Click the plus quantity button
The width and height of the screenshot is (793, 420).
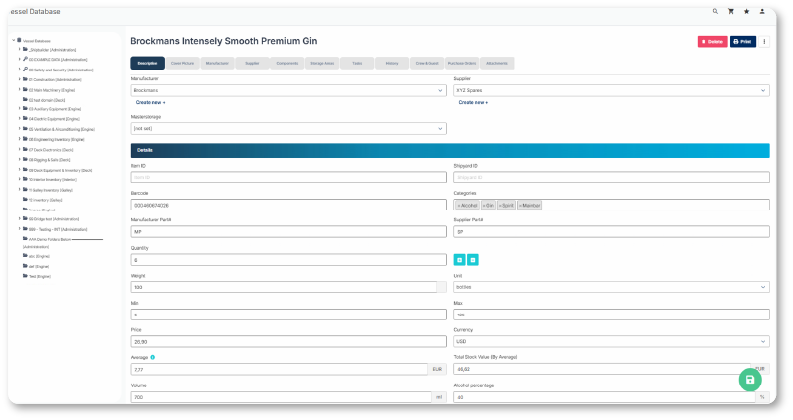pyautogui.click(x=460, y=260)
